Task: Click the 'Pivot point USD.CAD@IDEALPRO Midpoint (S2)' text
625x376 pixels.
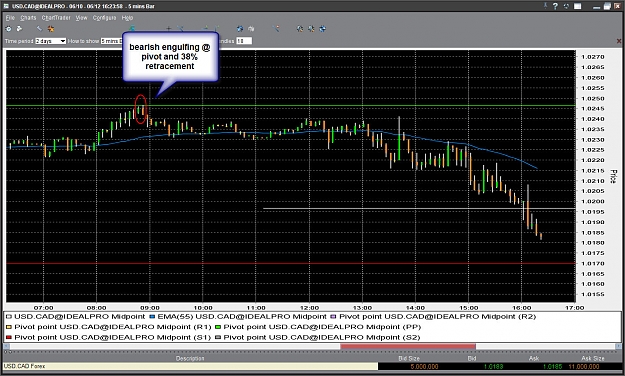Action: click(x=322, y=337)
